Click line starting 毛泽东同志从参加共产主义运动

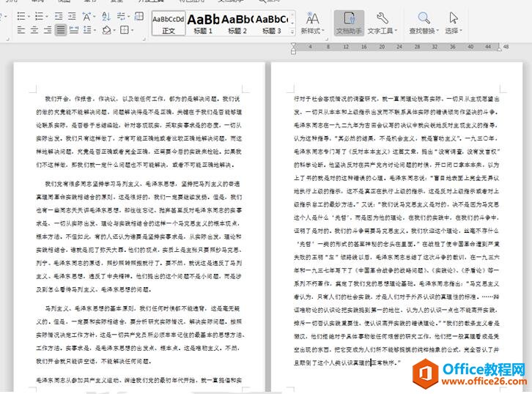(139, 380)
